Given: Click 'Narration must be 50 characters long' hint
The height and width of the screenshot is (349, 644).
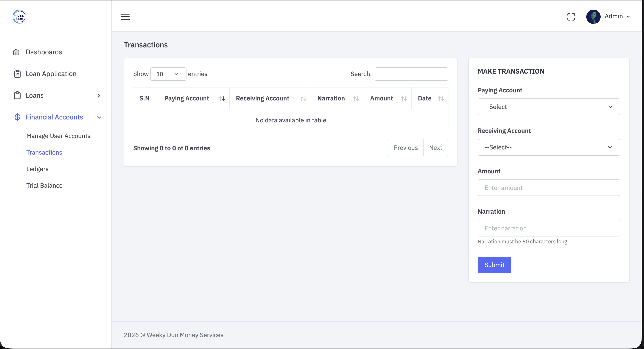Looking at the screenshot, I should coord(522,242).
